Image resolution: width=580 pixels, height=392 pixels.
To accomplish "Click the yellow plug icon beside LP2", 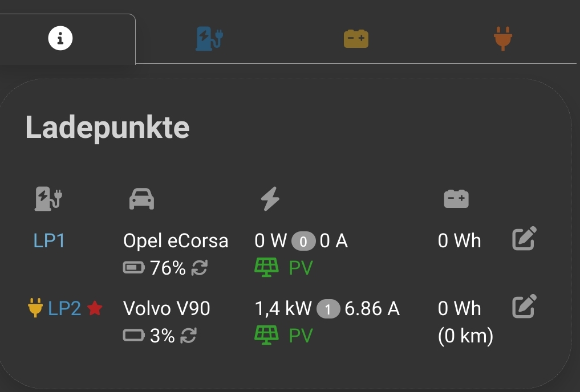I will 35,309.
